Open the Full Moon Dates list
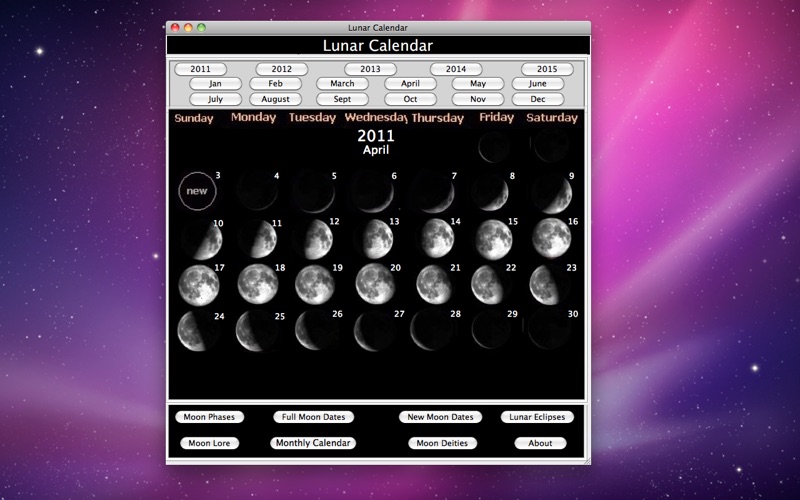The height and width of the screenshot is (500, 800). (313, 417)
